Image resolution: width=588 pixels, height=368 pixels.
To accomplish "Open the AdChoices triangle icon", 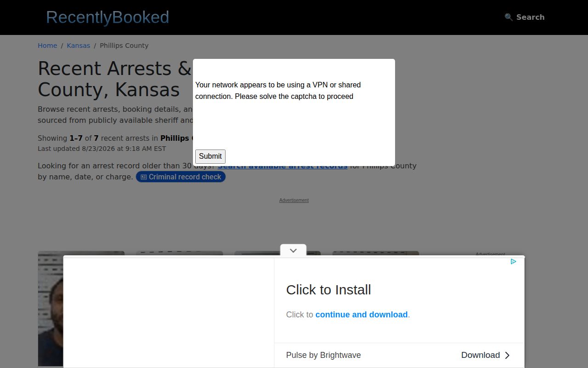I will pos(514,262).
